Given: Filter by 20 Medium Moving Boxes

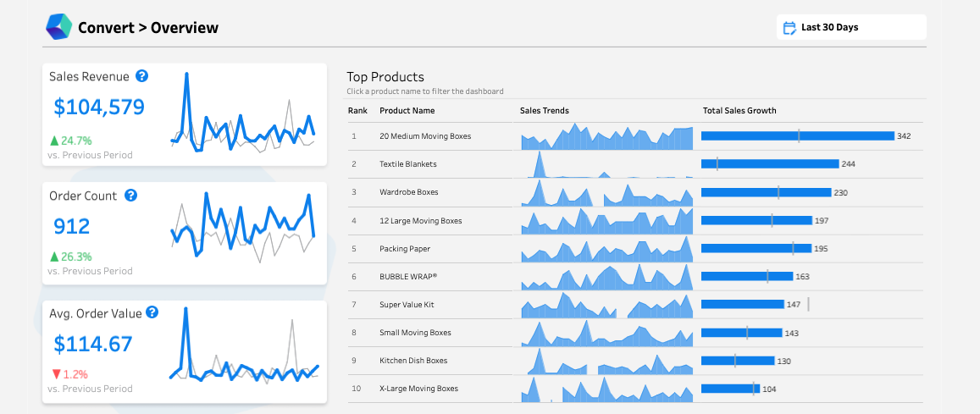Looking at the screenshot, I should [x=425, y=136].
